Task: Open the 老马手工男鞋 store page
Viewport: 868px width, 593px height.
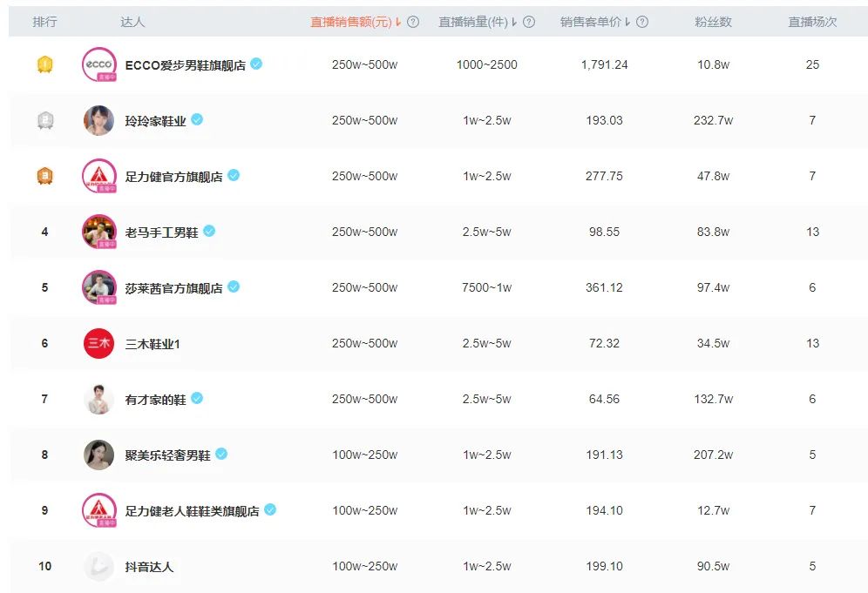Action: tap(161, 232)
